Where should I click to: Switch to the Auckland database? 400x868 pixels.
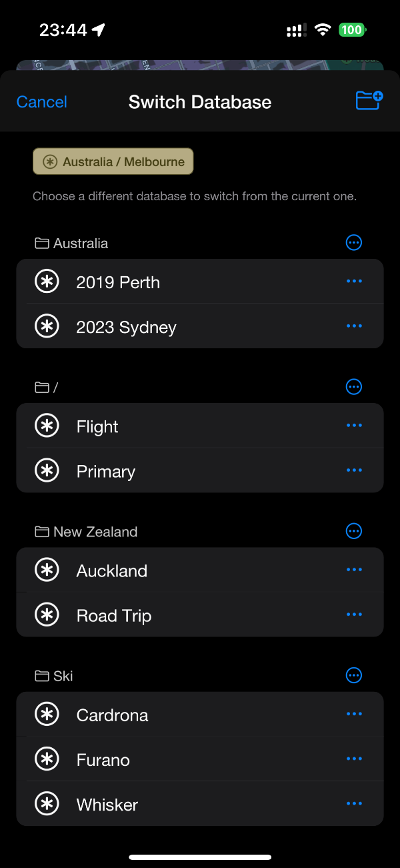pyautogui.click(x=112, y=570)
